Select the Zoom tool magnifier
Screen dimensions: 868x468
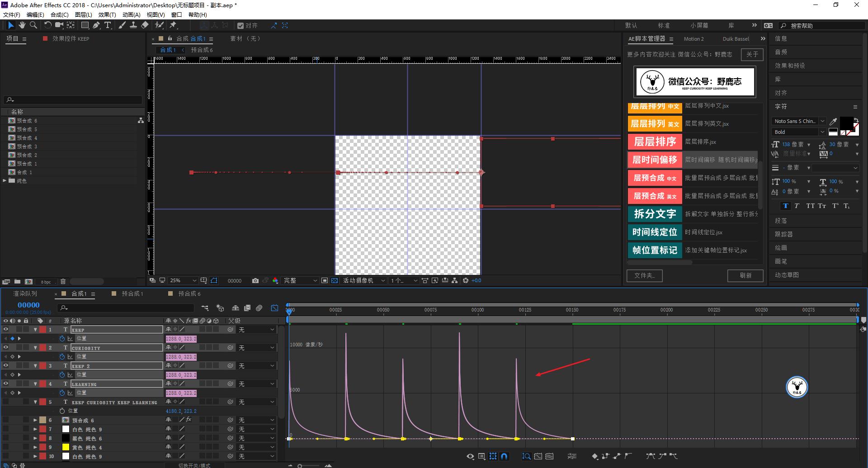[33, 25]
